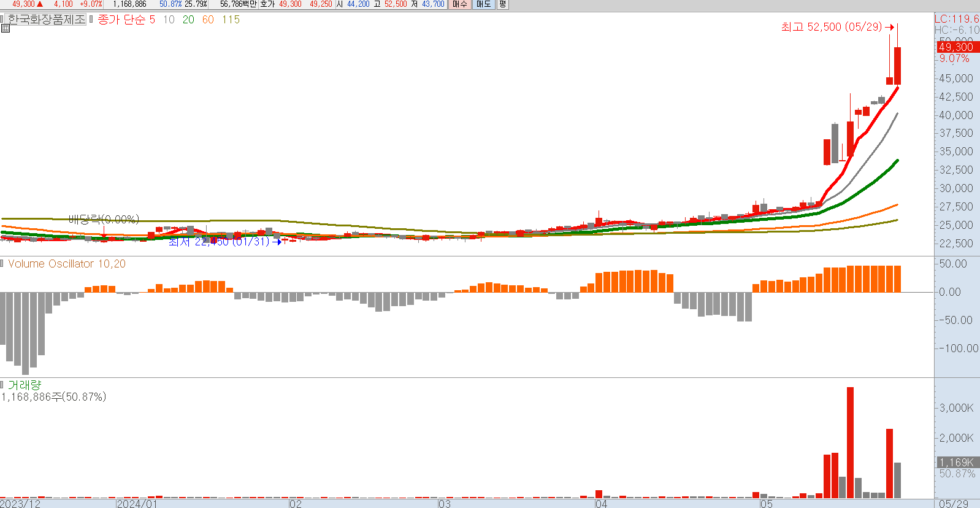The height and width of the screenshot is (508, 980).
Task: Select the 10-day moving average label
Action: click(x=169, y=20)
